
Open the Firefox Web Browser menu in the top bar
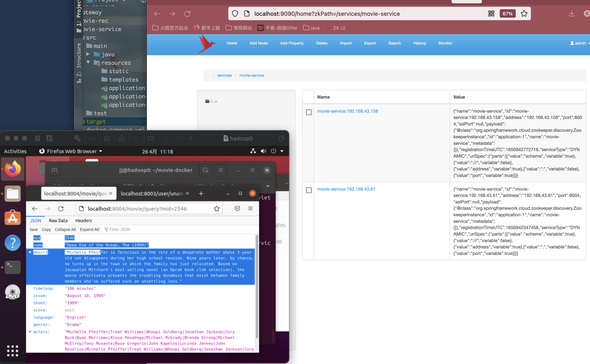[70, 151]
